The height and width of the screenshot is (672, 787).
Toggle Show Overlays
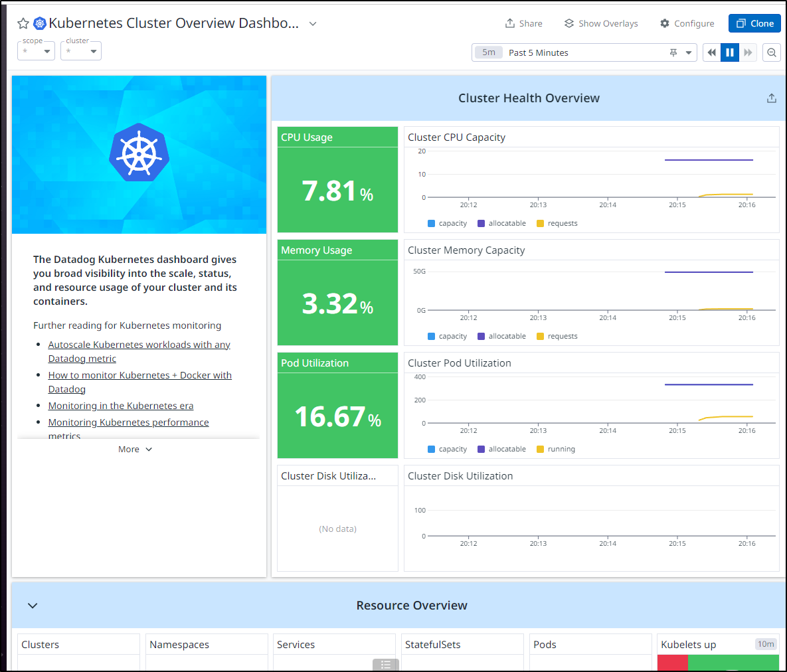coord(601,24)
